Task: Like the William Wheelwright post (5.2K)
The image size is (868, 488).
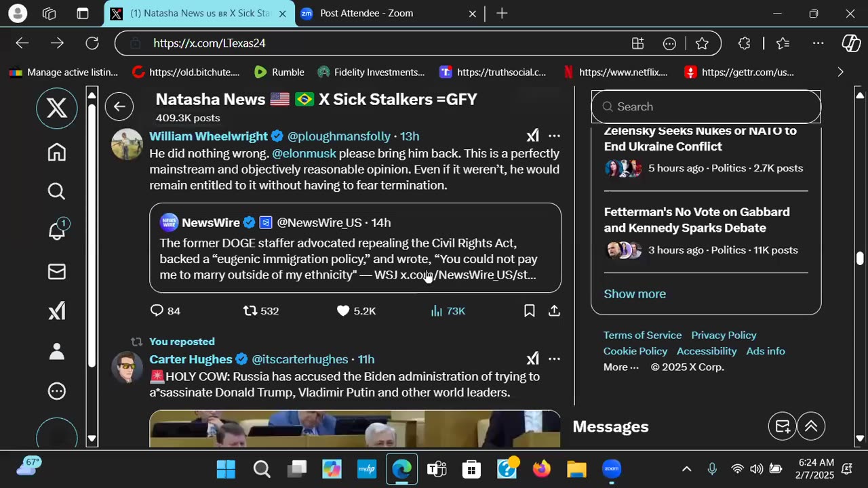Action: click(x=356, y=311)
